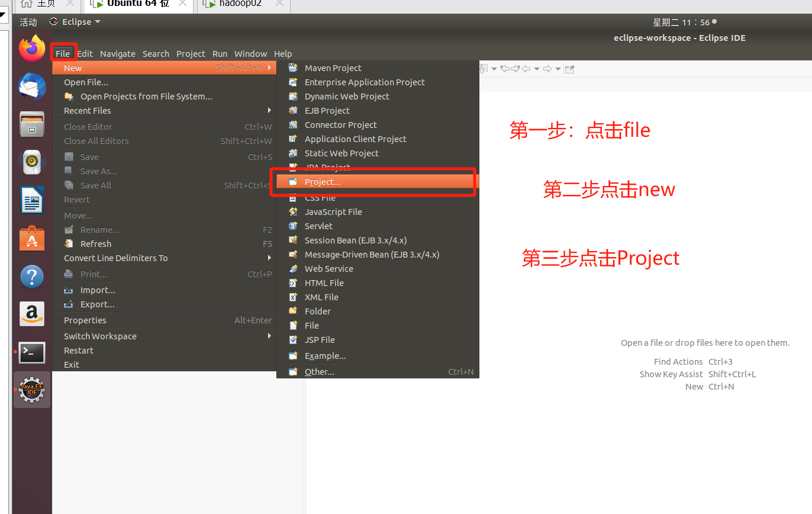812x514 pixels.
Task: Open the Back history dropdown arrow
Action: [537, 69]
